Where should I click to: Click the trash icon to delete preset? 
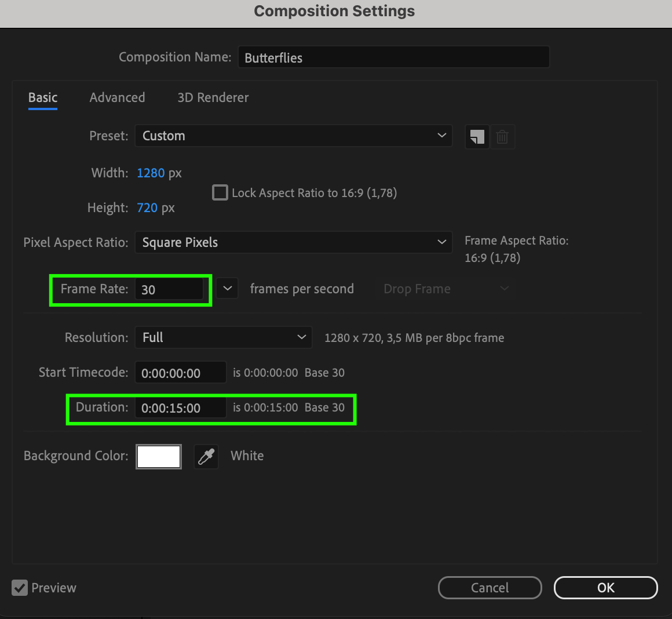(x=502, y=137)
